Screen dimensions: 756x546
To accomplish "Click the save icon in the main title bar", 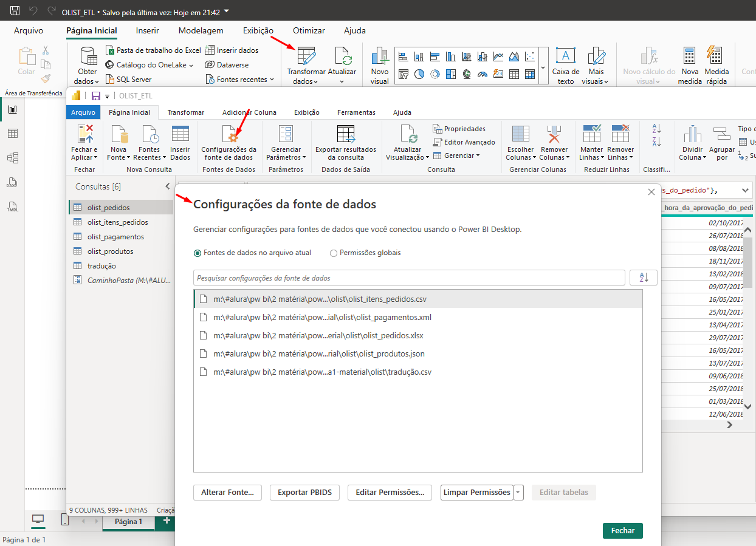I will [15, 10].
